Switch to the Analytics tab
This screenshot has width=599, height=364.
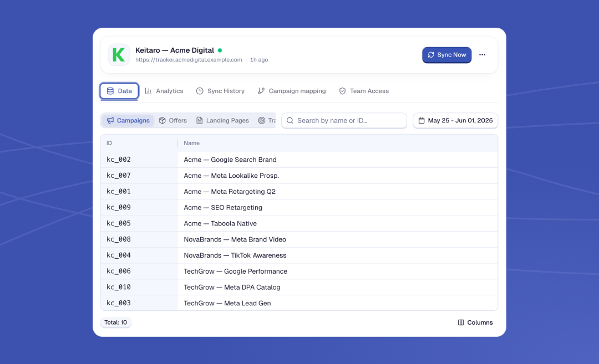[x=164, y=91]
